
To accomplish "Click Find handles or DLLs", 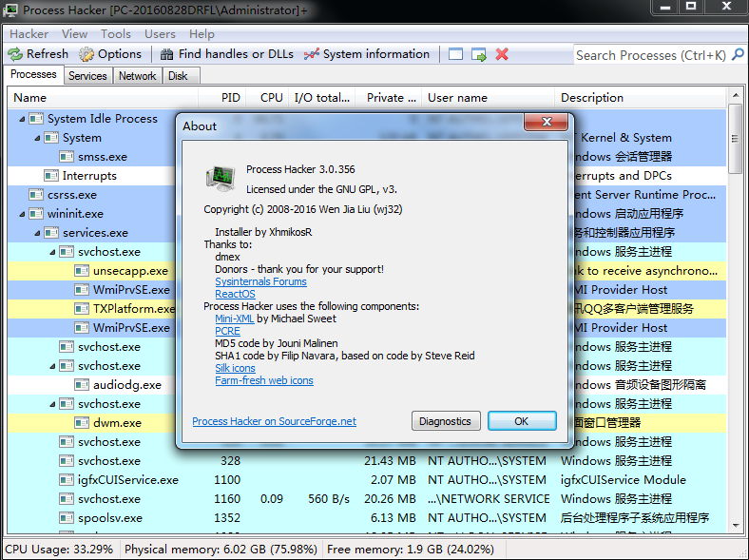I will 227,54.
